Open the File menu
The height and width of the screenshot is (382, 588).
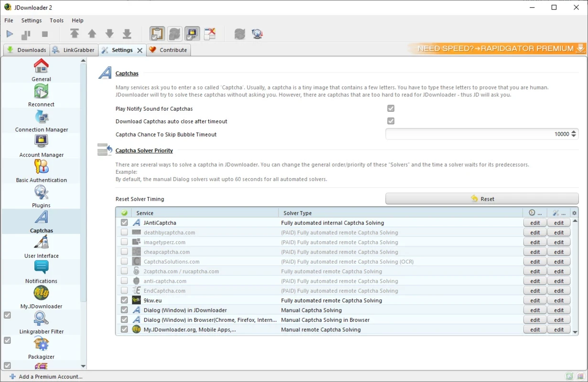[x=9, y=21]
